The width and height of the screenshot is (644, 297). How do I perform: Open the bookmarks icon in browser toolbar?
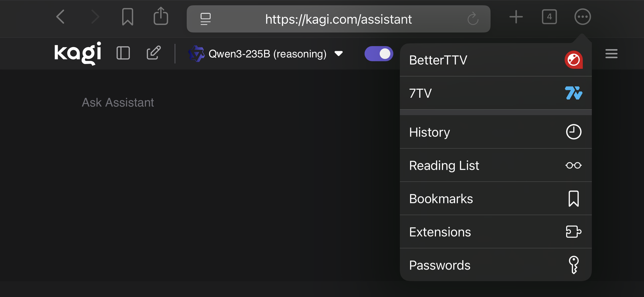point(127,17)
